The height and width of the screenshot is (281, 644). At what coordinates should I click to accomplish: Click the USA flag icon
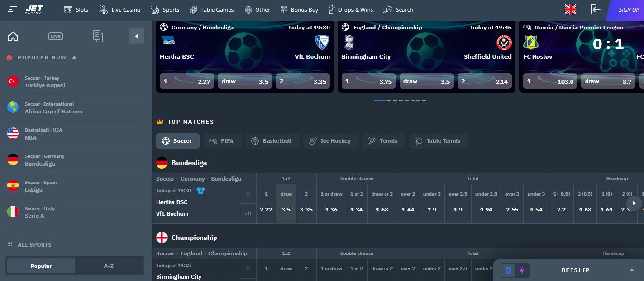click(13, 133)
